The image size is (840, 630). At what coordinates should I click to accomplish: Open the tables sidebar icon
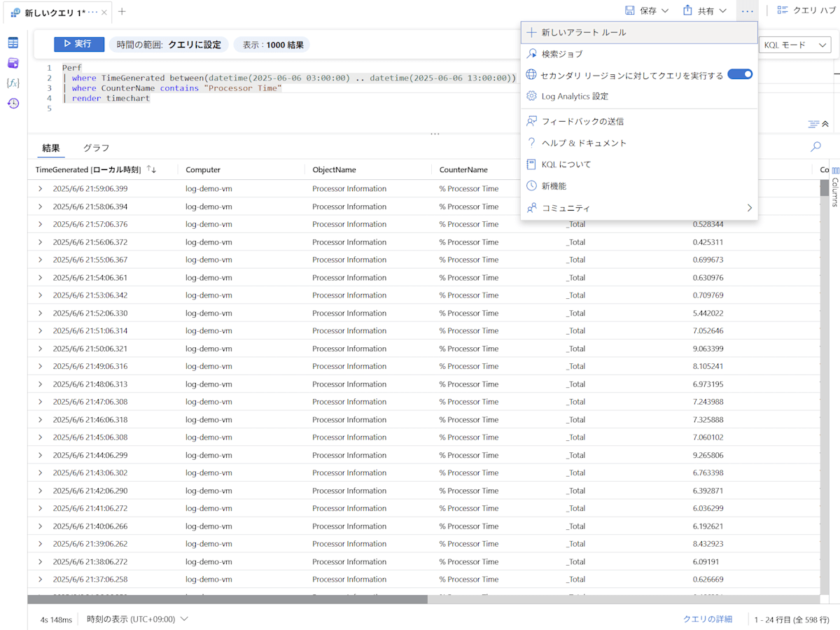(x=13, y=43)
